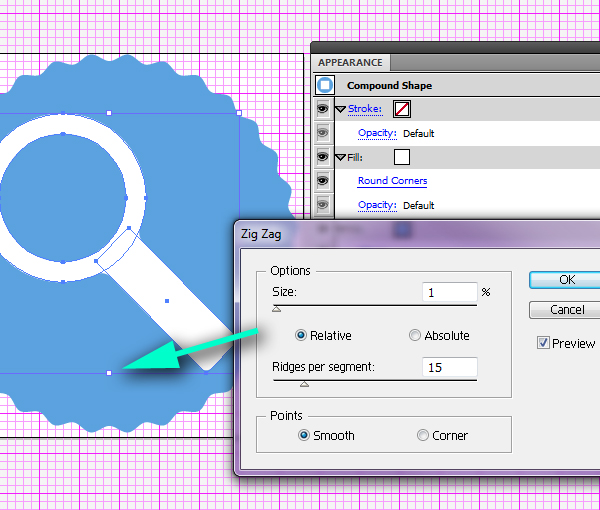600x510 pixels.
Task: Open Opacity link under Fill
Action: coord(377,205)
